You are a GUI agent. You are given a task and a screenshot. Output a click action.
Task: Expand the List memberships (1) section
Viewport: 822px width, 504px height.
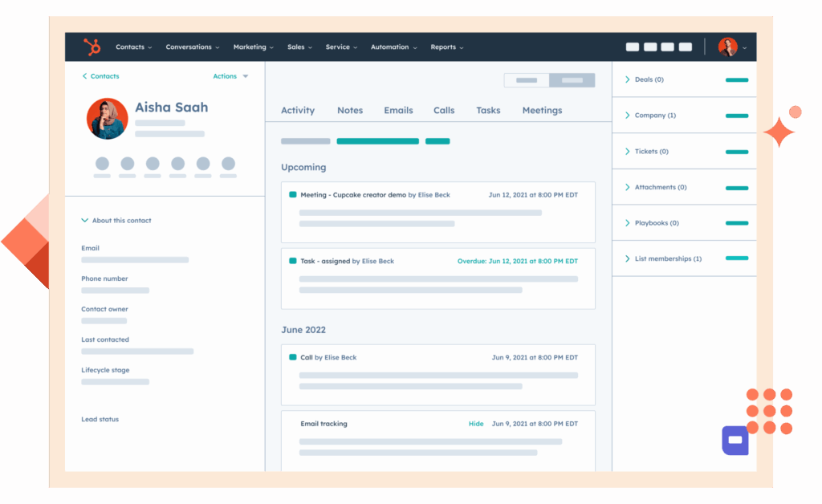coord(628,258)
